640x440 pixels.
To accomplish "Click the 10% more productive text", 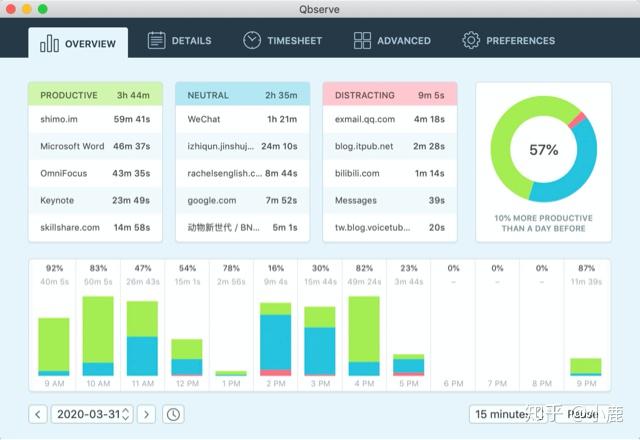I will [x=544, y=223].
